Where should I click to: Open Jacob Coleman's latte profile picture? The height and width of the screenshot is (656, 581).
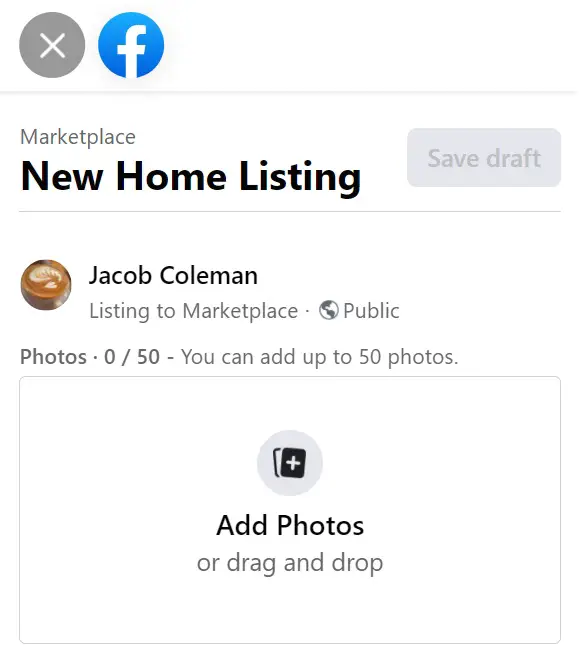(46, 285)
